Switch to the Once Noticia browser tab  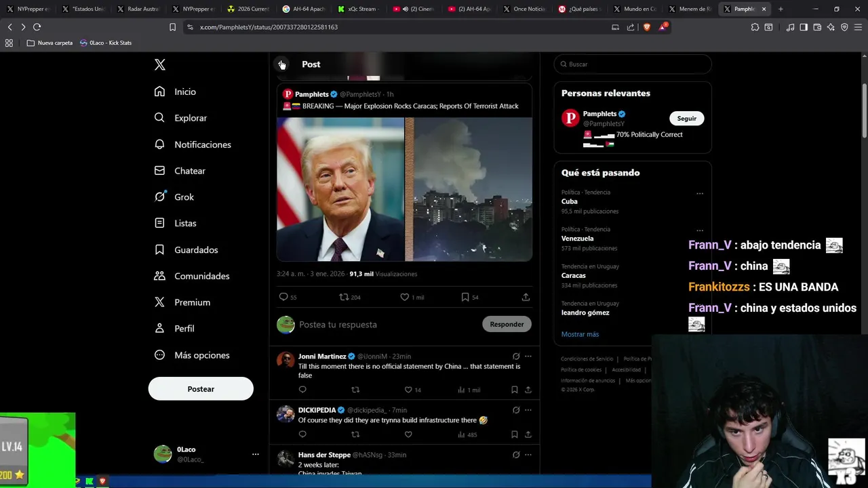tap(527, 9)
